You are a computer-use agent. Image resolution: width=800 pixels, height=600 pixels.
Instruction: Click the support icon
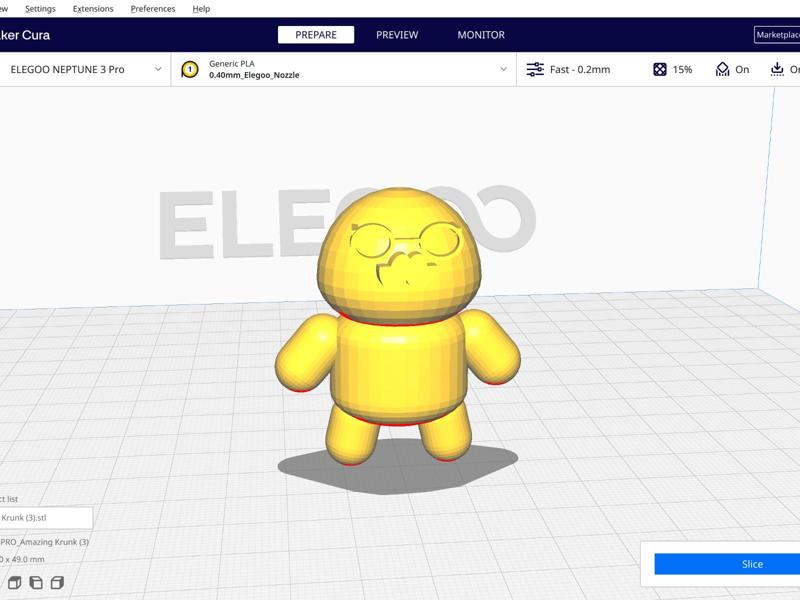tap(722, 69)
